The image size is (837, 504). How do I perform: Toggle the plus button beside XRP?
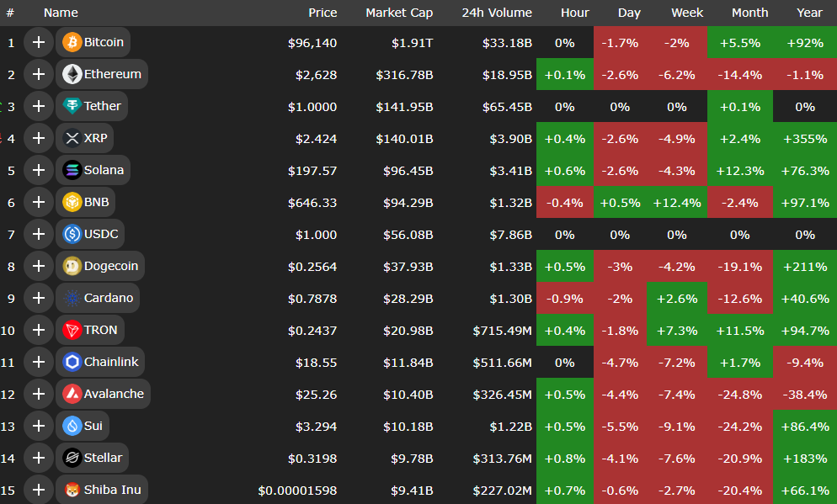[x=38, y=138]
